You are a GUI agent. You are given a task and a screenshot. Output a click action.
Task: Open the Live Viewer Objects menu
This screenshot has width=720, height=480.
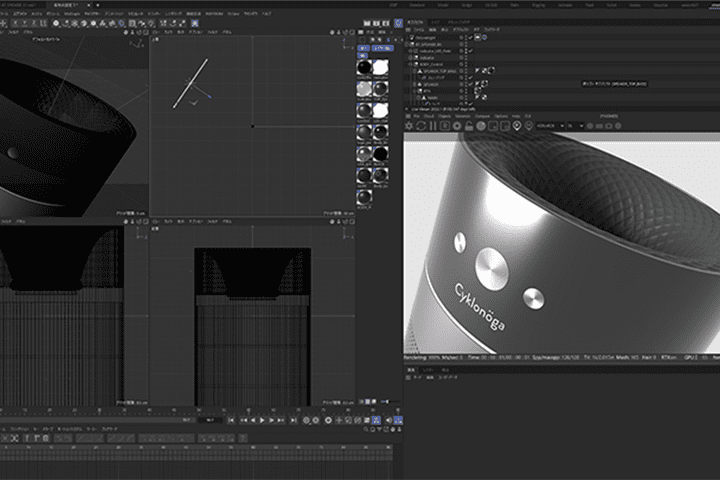pyautogui.click(x=444, y=116)
